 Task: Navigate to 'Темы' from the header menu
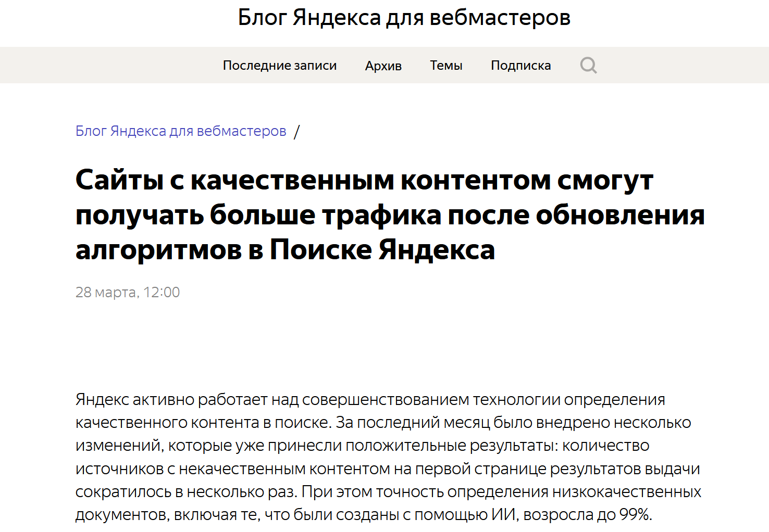coord(446,65)
